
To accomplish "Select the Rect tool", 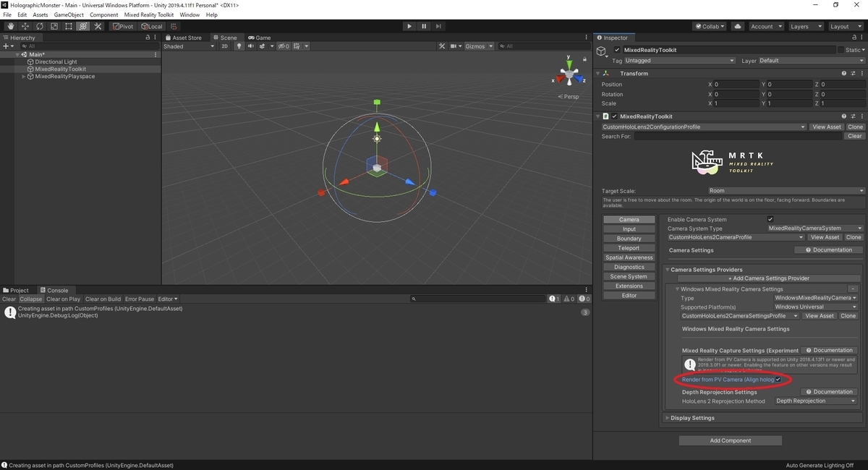I will tap(68, 26).
